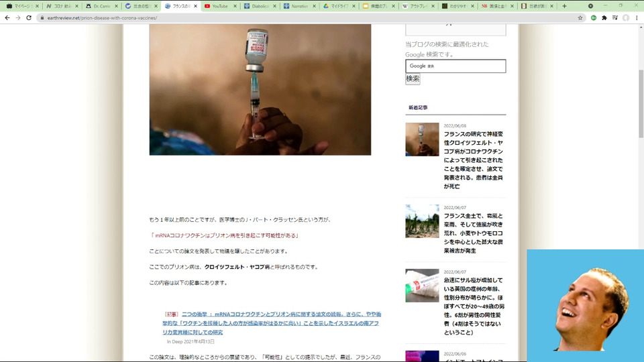
Task: Click the Google search input field
Action: click(x=455, y=66)
